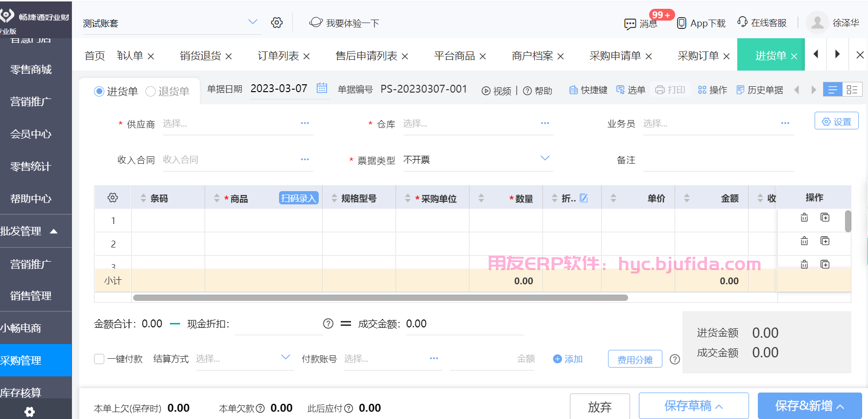Viewport: 868px width, 419px height.
Task: Open warehouse selection ellipsis
Action: tap(545, 123)
